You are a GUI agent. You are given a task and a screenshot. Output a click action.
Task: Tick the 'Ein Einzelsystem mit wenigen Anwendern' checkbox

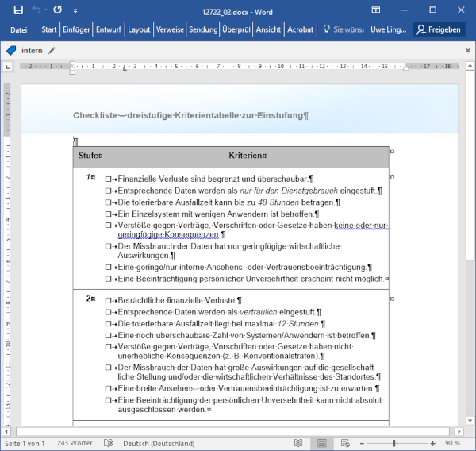pos(108,214)
